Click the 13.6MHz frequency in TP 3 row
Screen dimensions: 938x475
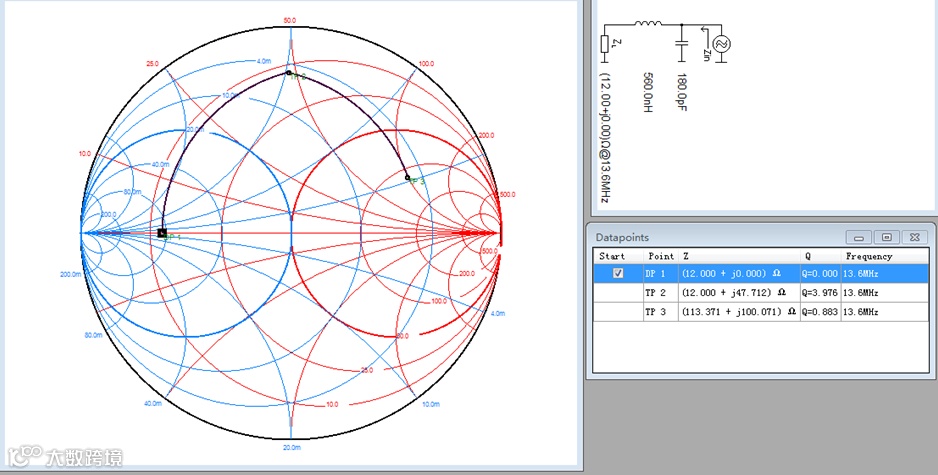[860, 312]
